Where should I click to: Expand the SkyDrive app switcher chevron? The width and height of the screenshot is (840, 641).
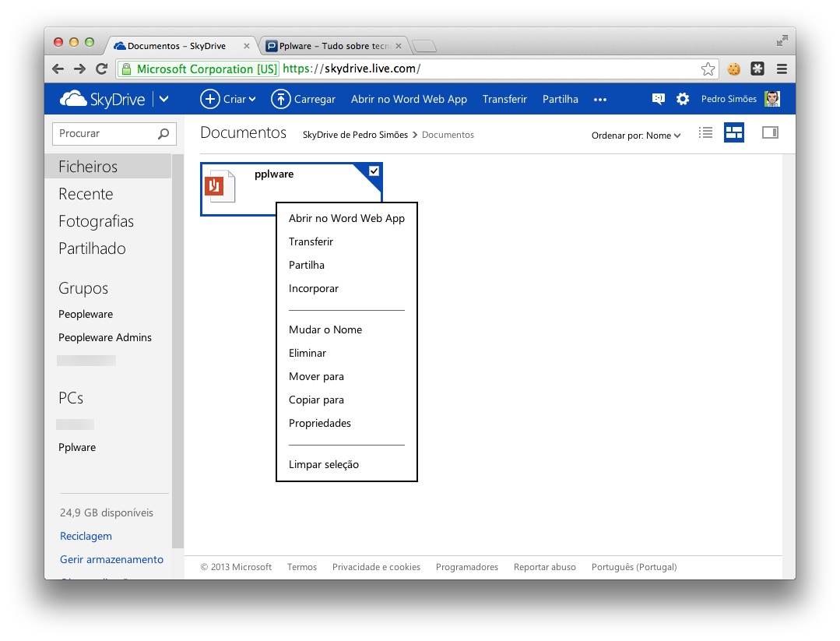click(x=164, y=99)
